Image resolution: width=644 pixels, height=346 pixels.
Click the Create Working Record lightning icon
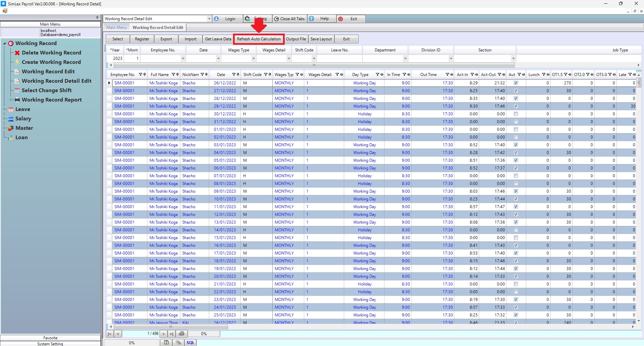pyautogui.click(x=17, y=62)
